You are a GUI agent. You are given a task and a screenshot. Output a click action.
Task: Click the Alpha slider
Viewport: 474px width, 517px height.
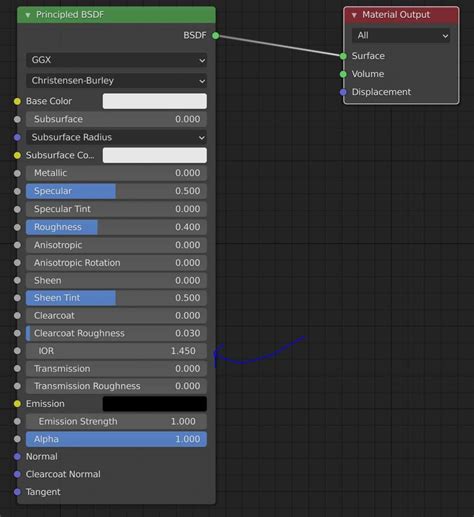coord(116,439)
